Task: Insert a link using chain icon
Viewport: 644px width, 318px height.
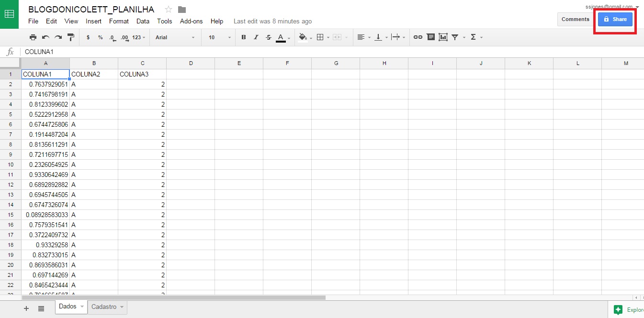Action: [x=418, y=37]
